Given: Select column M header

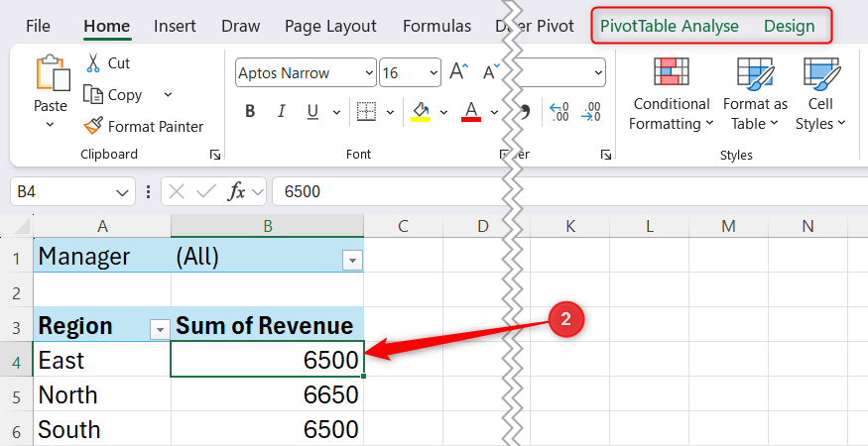Looking at the screenshot, I should tap(728, 226).
